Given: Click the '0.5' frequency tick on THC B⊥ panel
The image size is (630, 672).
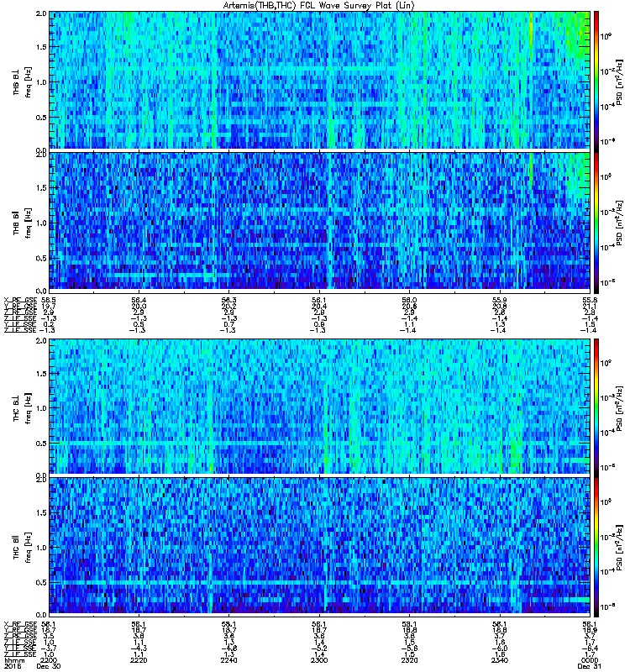Looking at the screenshot, I should (x=41, y=444).
